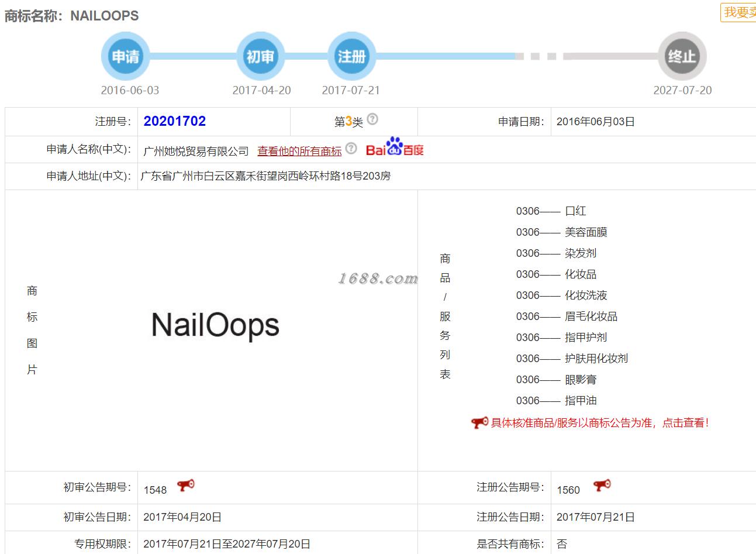Click the goods item 化妆品
Image resolution: width=756 pixels, height=554 pixels.
pos(581,274)
